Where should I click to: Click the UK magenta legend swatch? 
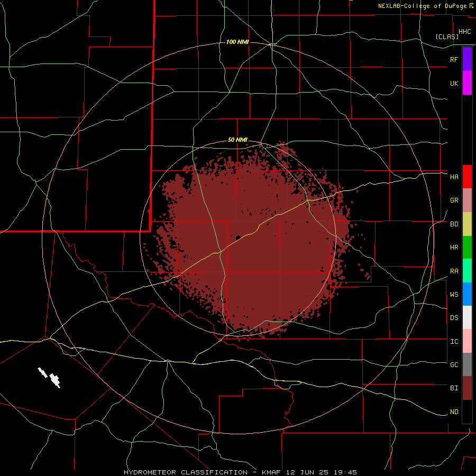click(x=467, y=83)
